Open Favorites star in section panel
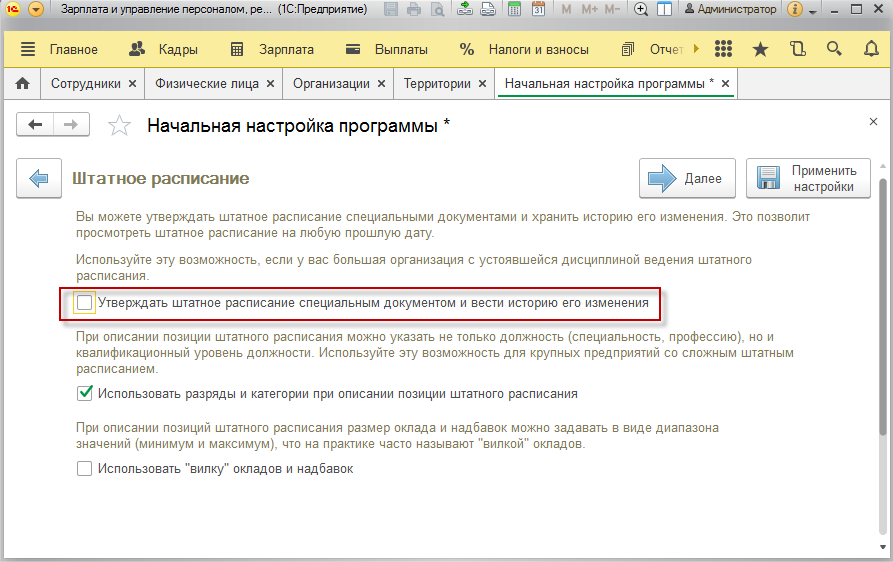The image size is (893, 562). (x=760, y=49)
